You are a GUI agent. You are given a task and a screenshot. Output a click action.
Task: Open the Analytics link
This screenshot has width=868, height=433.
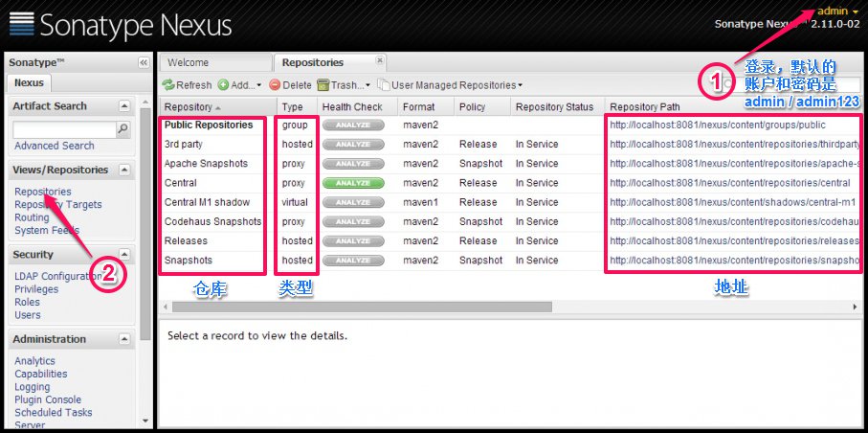coord(34,361)
